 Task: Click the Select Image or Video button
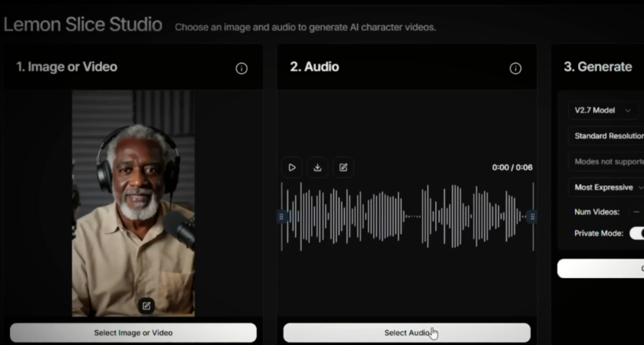coord(133,332)
